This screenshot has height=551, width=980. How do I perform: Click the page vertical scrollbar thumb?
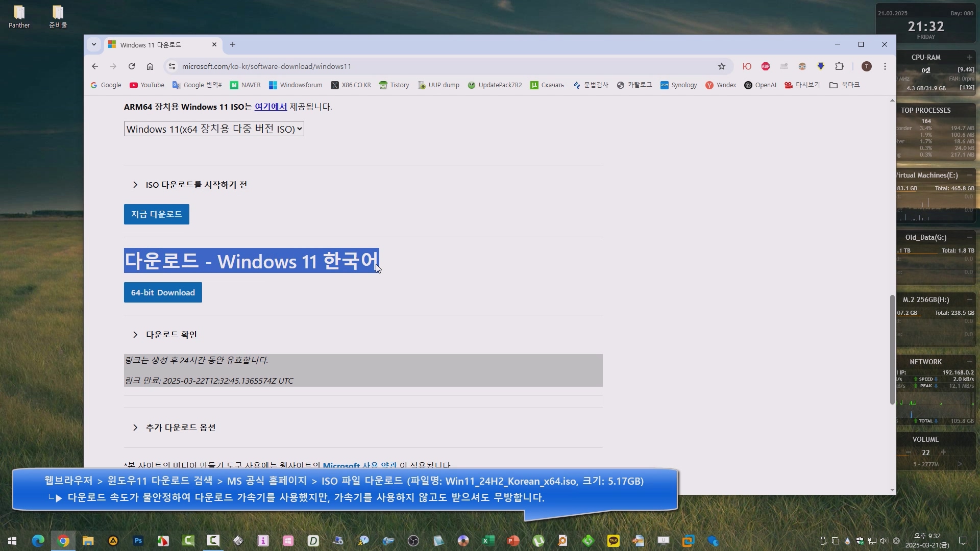pos(892,349)
